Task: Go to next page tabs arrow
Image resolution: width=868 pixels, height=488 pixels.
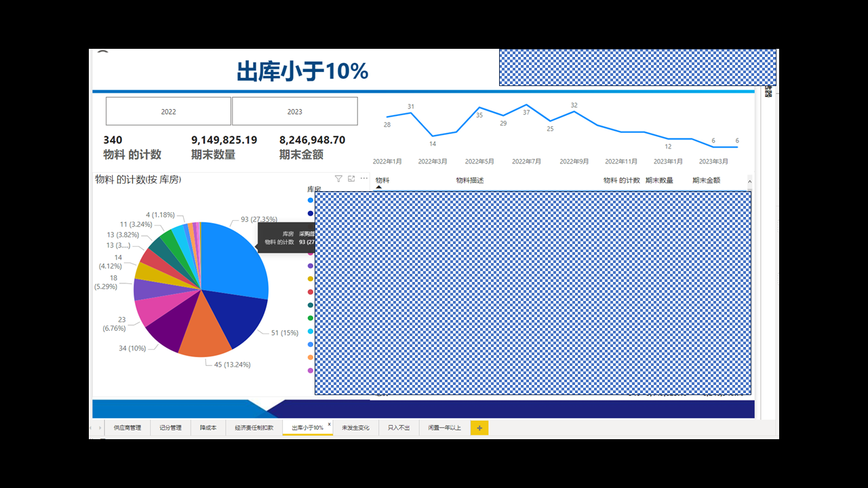Action: point(101,428)
